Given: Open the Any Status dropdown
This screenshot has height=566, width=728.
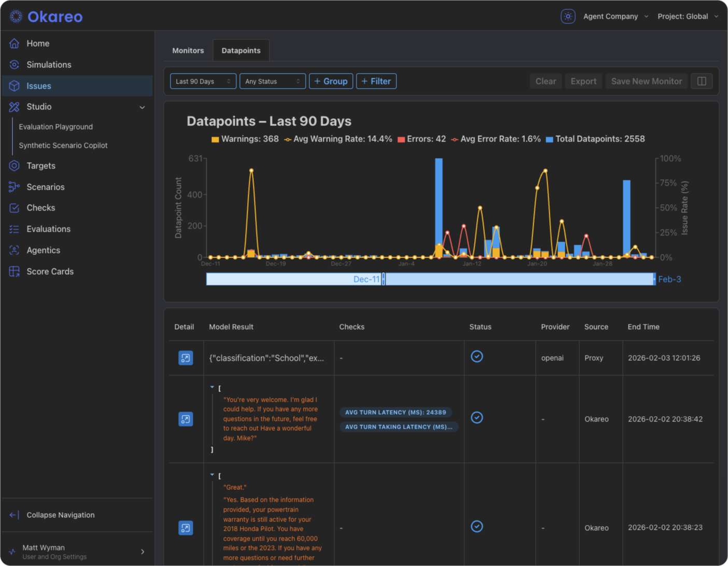Looking at the screenshot, I should pos(273,81).
